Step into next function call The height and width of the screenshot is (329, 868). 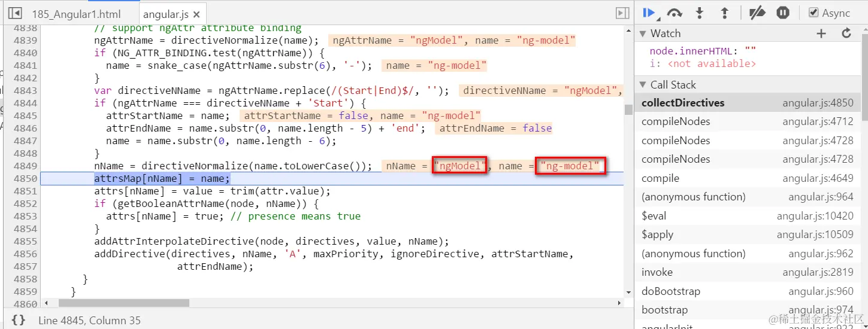point(699,13)
